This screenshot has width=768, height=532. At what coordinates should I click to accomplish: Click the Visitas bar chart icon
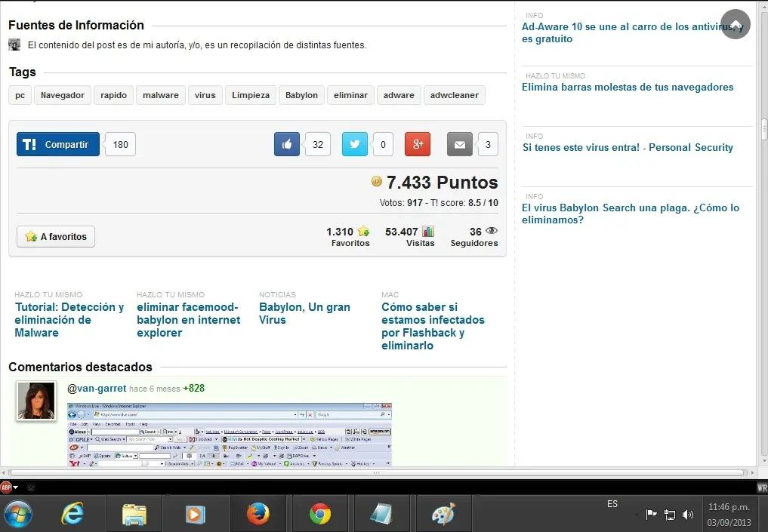tap(428, 232)
